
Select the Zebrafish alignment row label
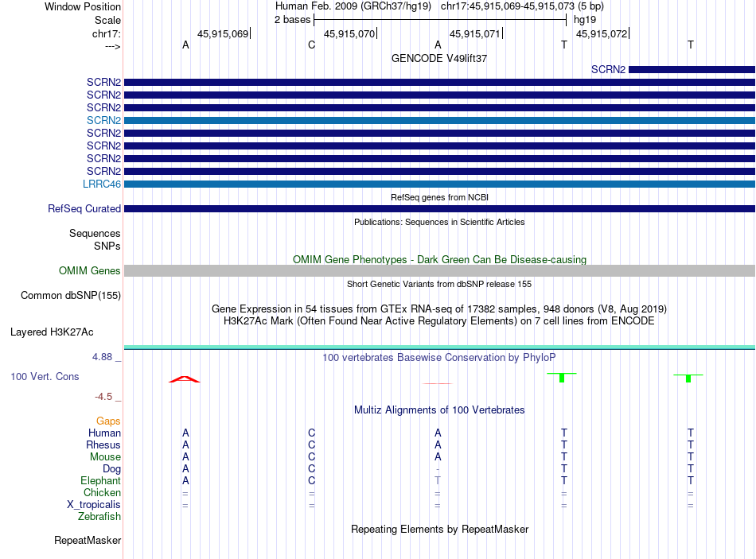point(99,517)
